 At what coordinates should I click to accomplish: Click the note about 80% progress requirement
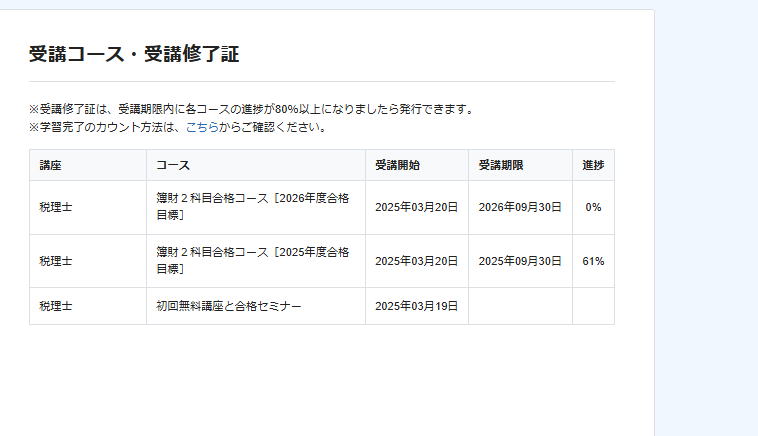pyautogui.click(x=252, y=109)
